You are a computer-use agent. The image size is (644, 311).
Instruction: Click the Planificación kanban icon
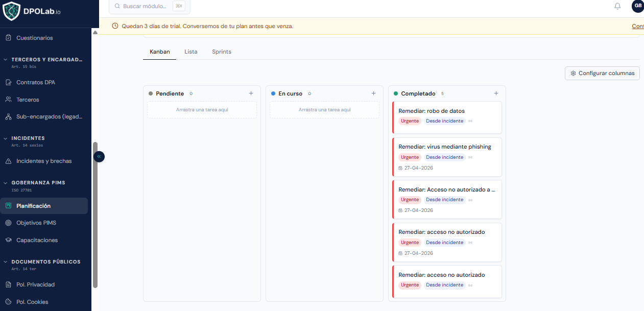pos(8,206)
